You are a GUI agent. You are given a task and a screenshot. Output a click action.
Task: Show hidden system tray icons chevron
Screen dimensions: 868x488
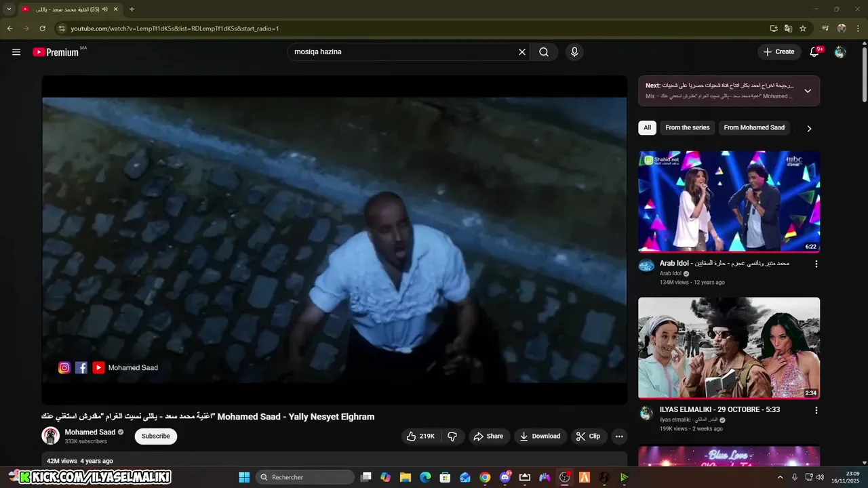tap(780, 477)
